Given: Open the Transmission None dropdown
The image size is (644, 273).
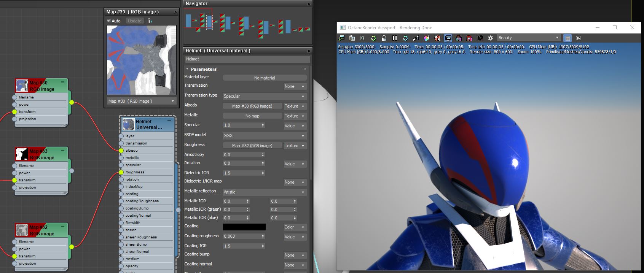Looking at the screenshot, I should pos(295,87).
